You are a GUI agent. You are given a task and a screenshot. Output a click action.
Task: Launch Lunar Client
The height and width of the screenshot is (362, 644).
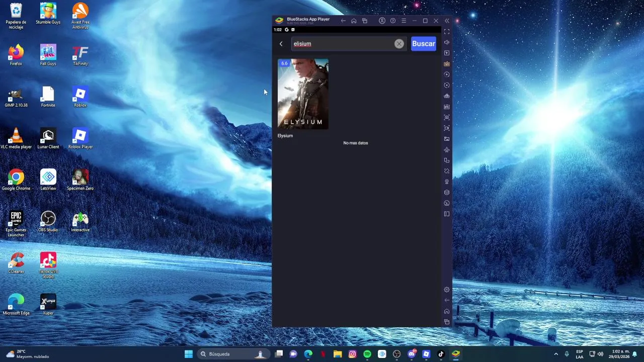(48, 139)
